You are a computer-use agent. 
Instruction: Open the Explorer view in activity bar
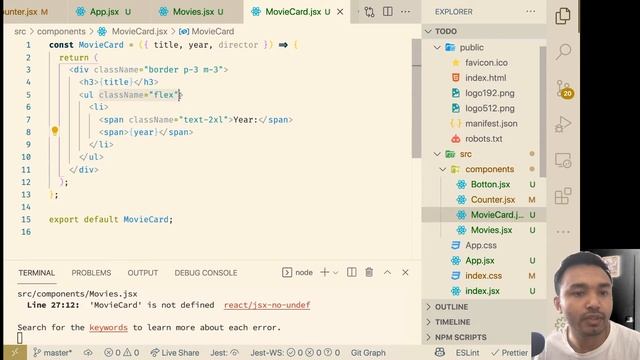coord(563,16)
